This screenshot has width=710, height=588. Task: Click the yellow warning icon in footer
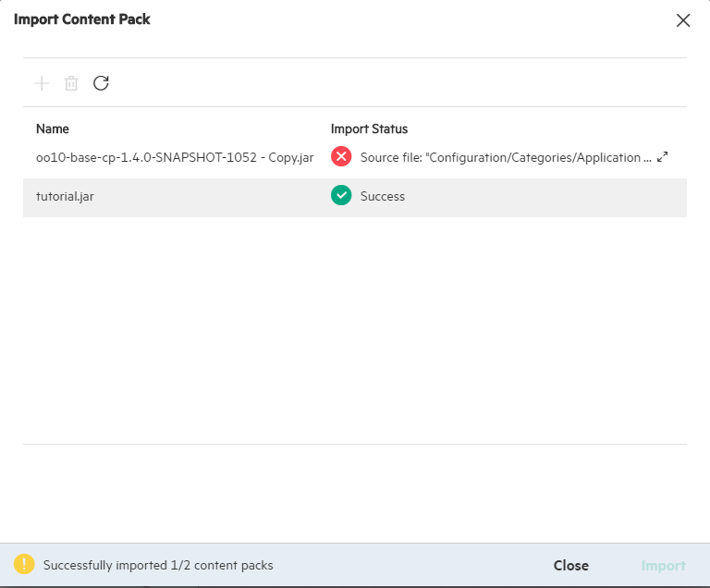point(24,565)
